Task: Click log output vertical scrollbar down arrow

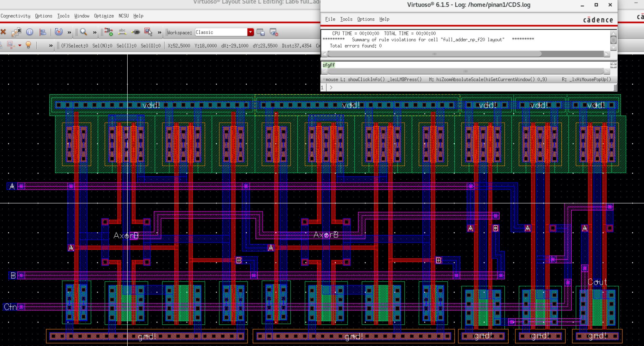Action: (613, 48)
